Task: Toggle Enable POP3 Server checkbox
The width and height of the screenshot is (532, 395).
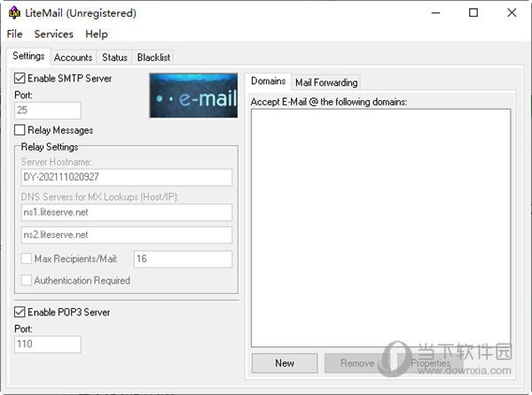Action: (20, 312)
